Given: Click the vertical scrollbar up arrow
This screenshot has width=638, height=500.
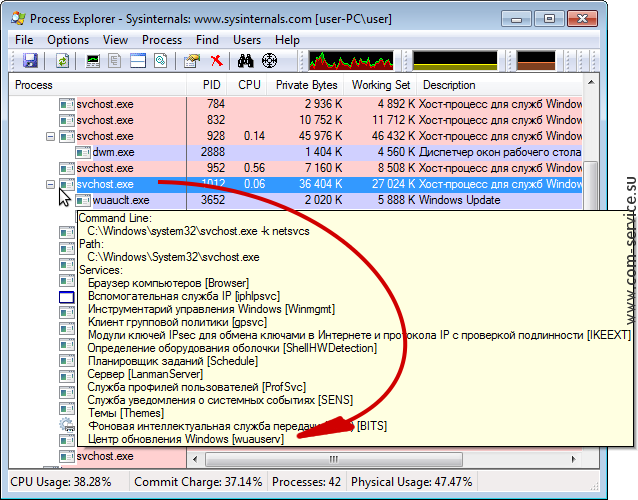Looking at the screenshot, I should [x=591, y=83].
